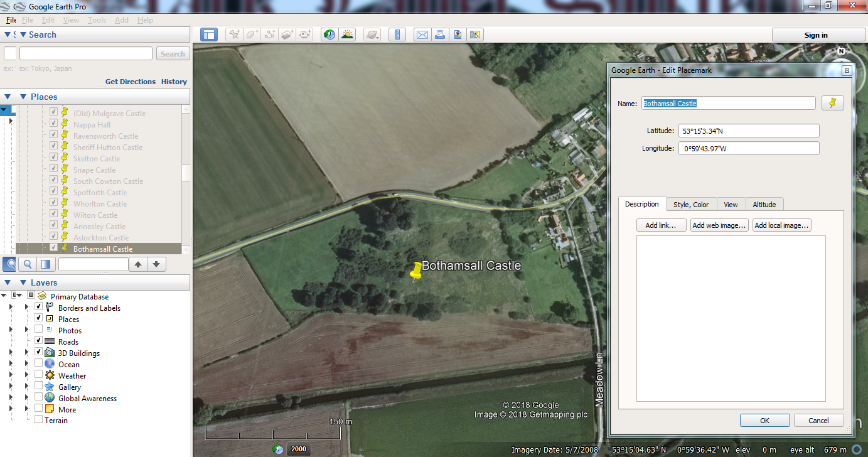Click the placemark Name input field
Image resolution: width=868 pixels, height=457 pixels.
coord(729,104)
